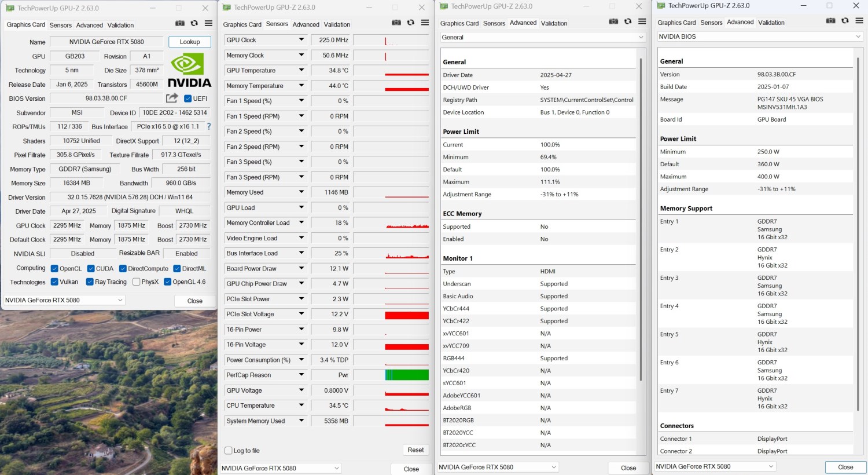
Task: Enable the Log to file checkbox
Action: (228, 451)
